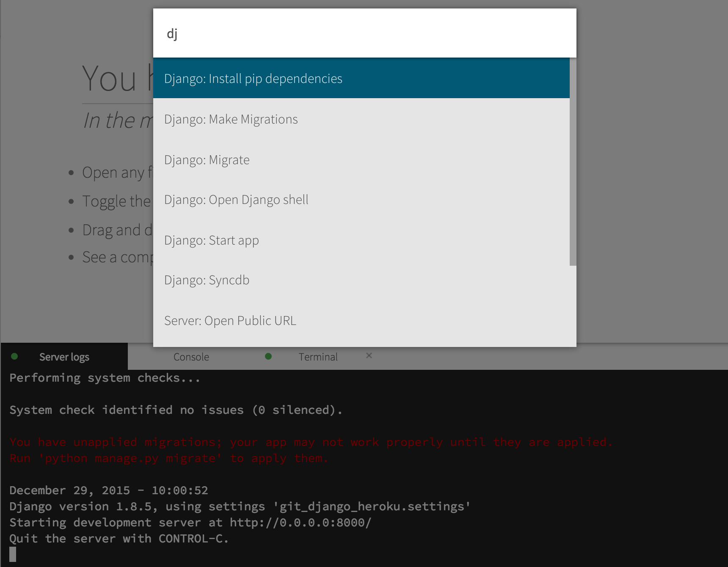Viewport: 728px width, 567px height.
Task: Click the red unapplied migrations warning
Action: pos(311,442)
